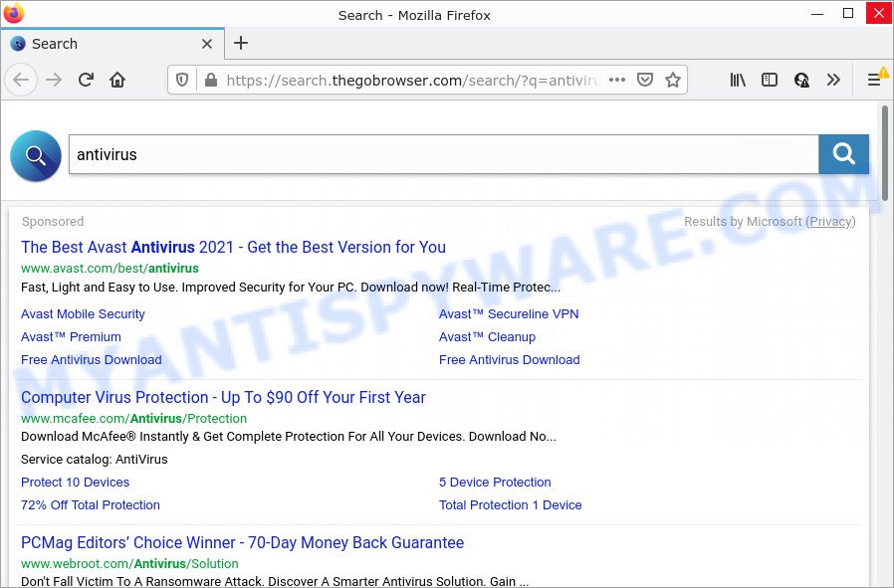Visit www.webroot.com/Antivirus/Solution URL
894x588 pixels.
click(129, 563)
